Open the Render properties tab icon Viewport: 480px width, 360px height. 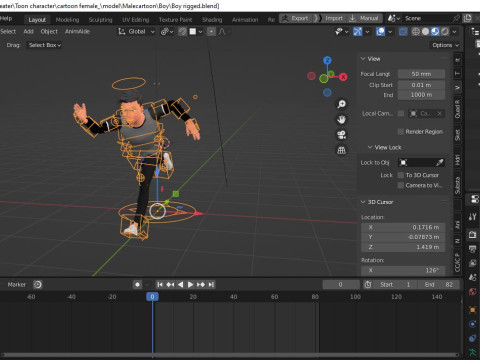473,234
